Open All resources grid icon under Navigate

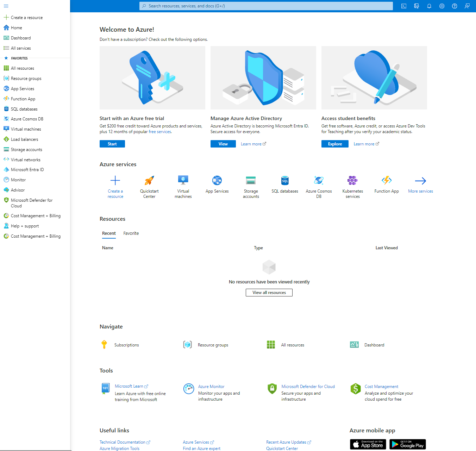click(x=271, y=345)
